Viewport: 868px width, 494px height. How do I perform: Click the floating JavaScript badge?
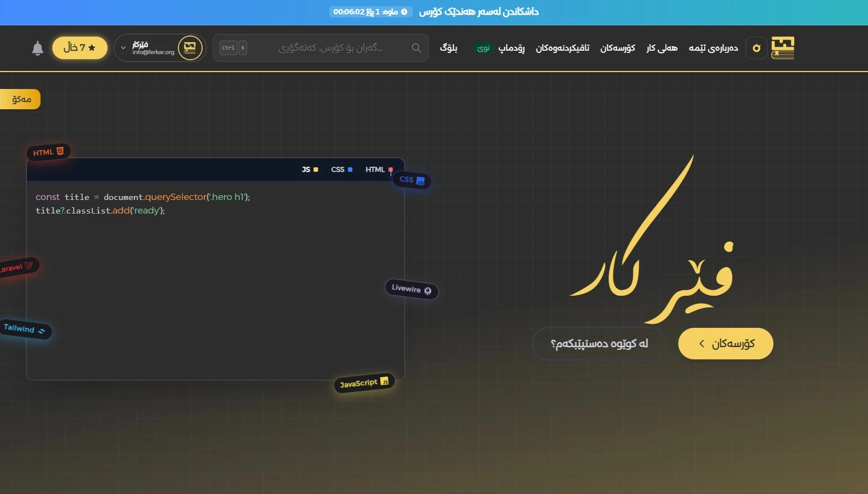click(364, 383)
